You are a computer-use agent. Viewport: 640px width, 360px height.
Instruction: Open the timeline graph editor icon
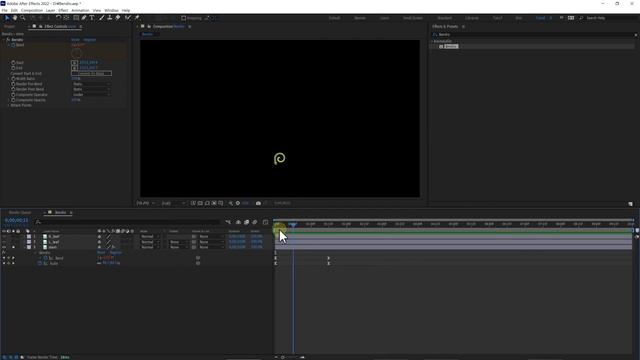(x=266, y=222)
